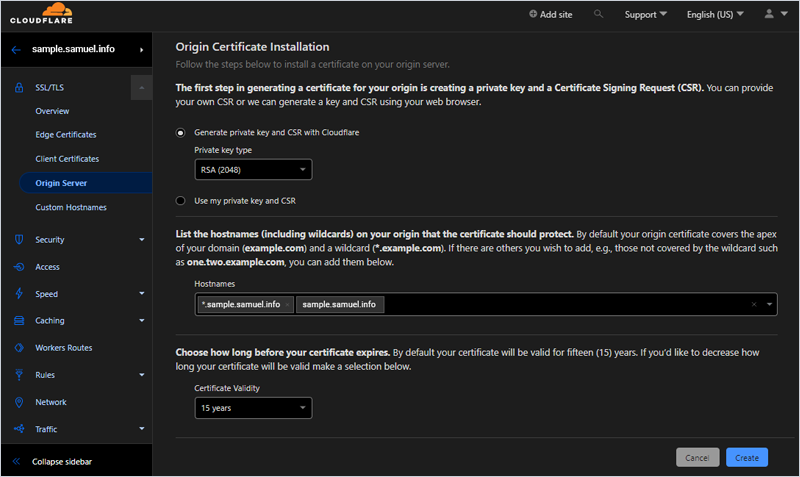
Task: Click the SSL/TLS lock icon
Action: 19,88
